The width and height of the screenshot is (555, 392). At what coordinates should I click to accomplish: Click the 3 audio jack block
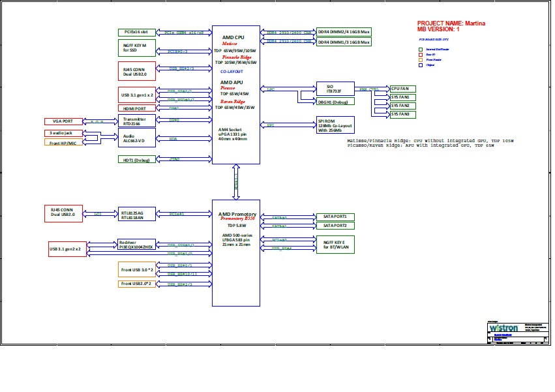[63, 133]
